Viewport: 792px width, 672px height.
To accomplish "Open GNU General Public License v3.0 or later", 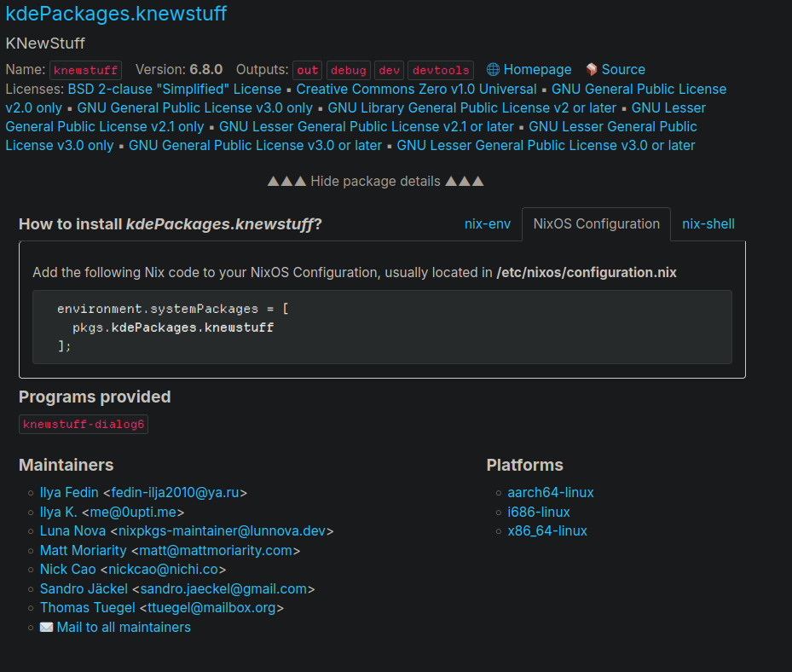I will pos(255,145).
